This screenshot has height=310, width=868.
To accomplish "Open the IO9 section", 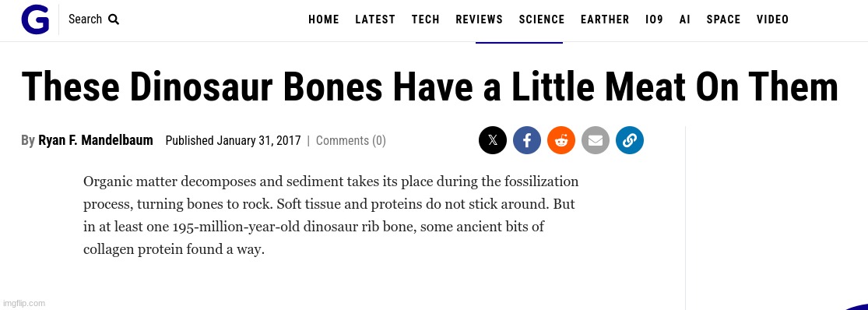I will (655, 20).
